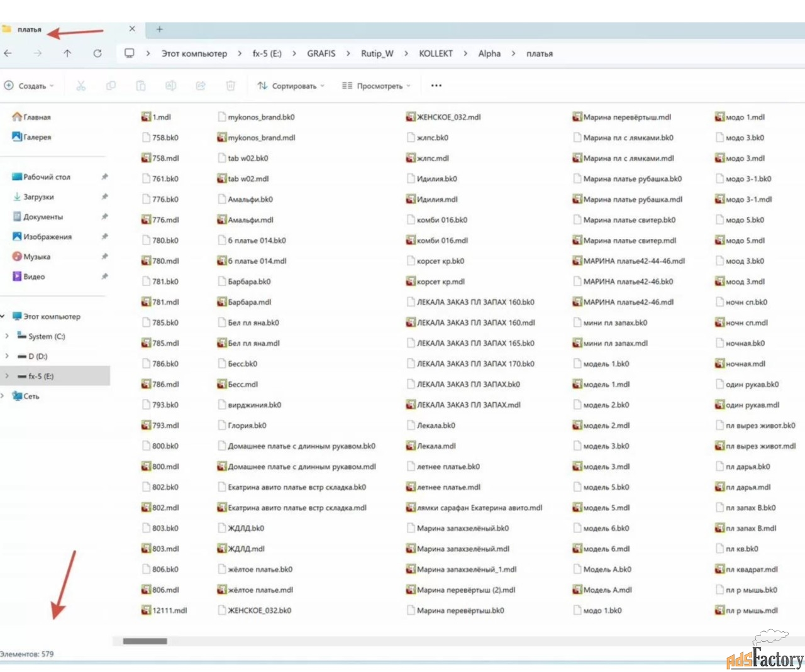Click the Delete trash bin icon
This screenshot has width=805, height=672.
point(231,85)
